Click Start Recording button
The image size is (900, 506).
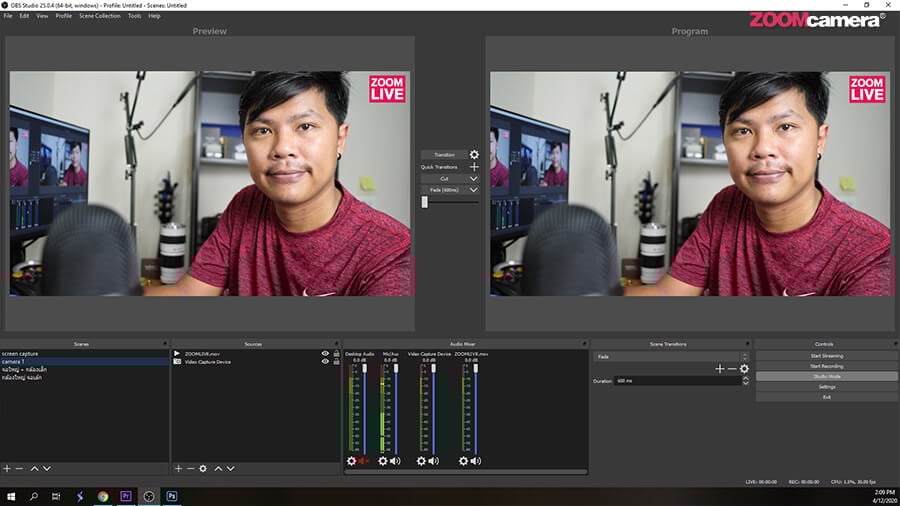click(x=827, y=366)
